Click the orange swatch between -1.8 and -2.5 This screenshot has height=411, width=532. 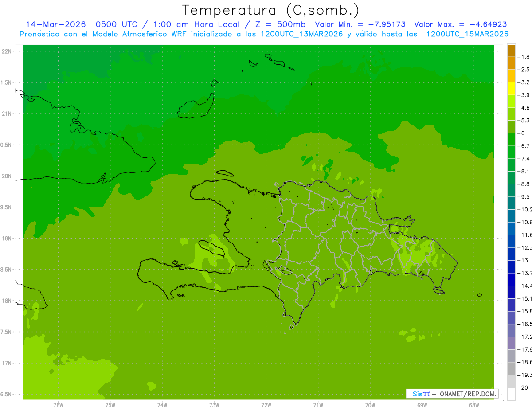click(x=511, y=63)
